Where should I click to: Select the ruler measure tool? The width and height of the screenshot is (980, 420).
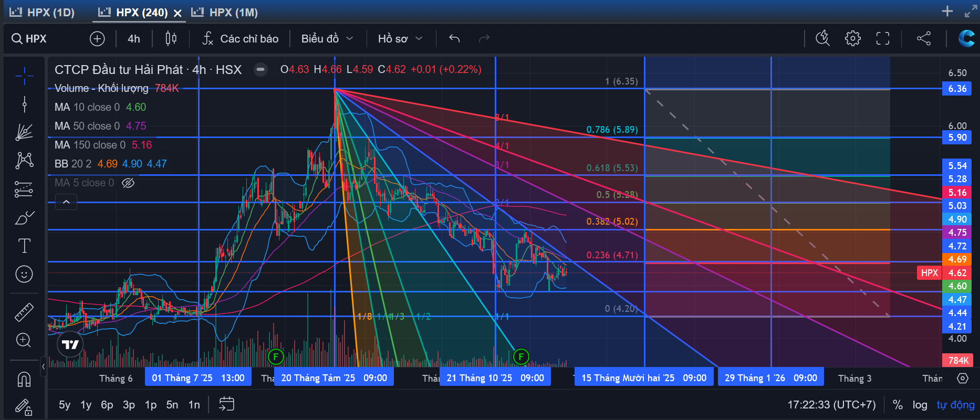[x=24, y=312]
